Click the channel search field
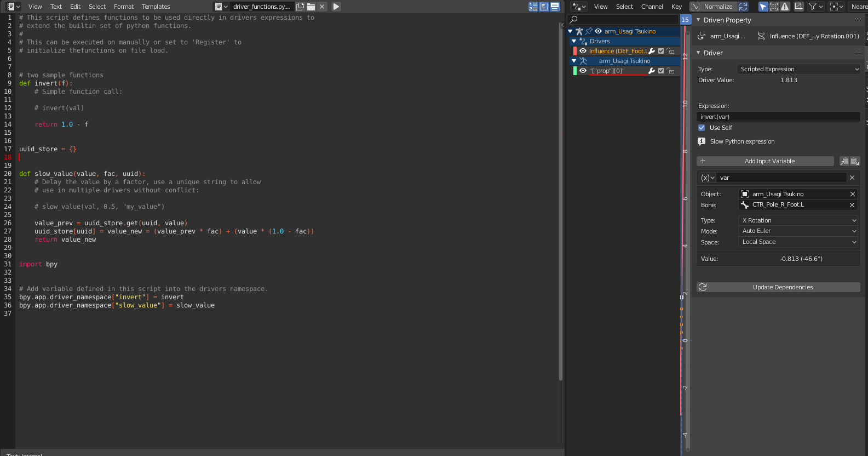Image resolution: width=868 pixels, height=456 pixels. pyautogui.click(x=623, y=20)
